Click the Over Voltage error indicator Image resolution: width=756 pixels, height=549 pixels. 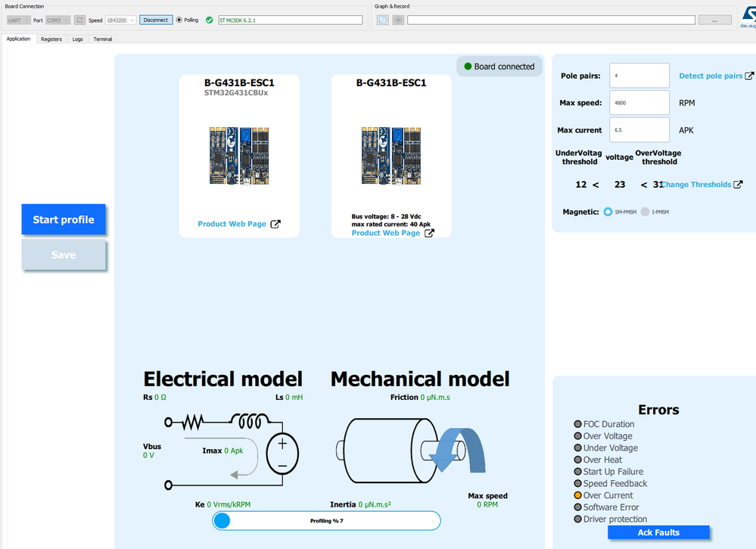click(x=577, y=436)
